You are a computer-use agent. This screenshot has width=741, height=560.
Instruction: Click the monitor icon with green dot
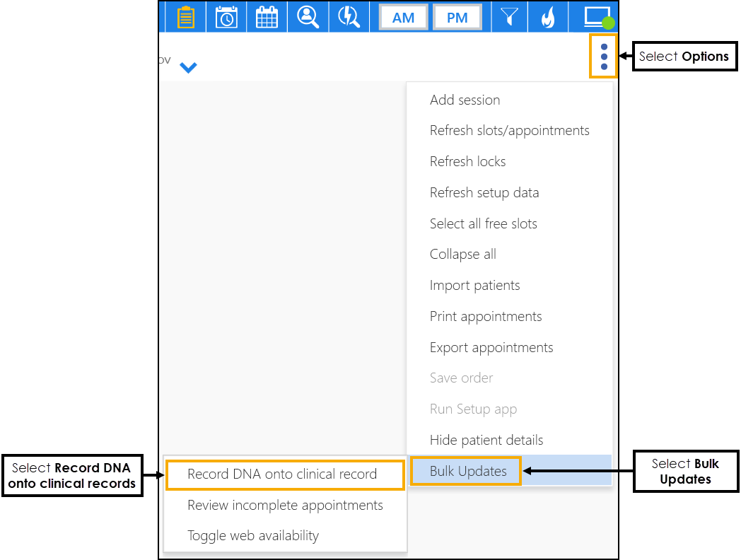(597, 17)
